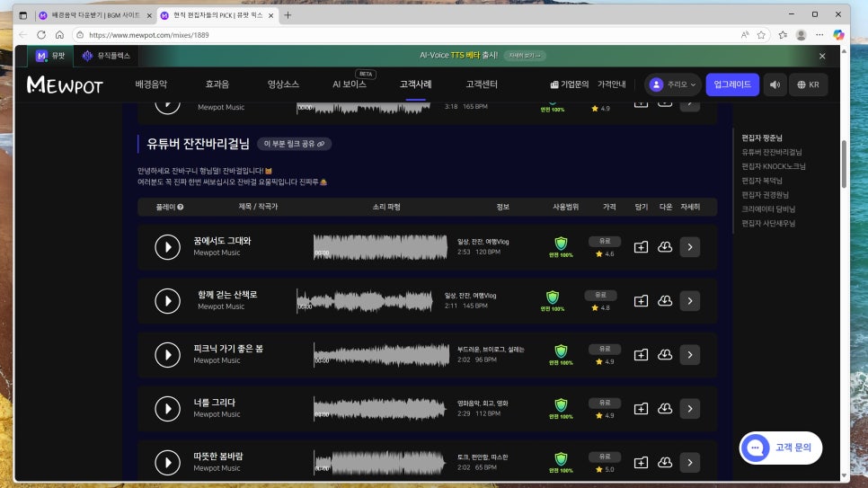Image resolution: width=868 pixels, height=488 pixels.
Task: Click the browser address bar URL
Action: pos(149,35)
